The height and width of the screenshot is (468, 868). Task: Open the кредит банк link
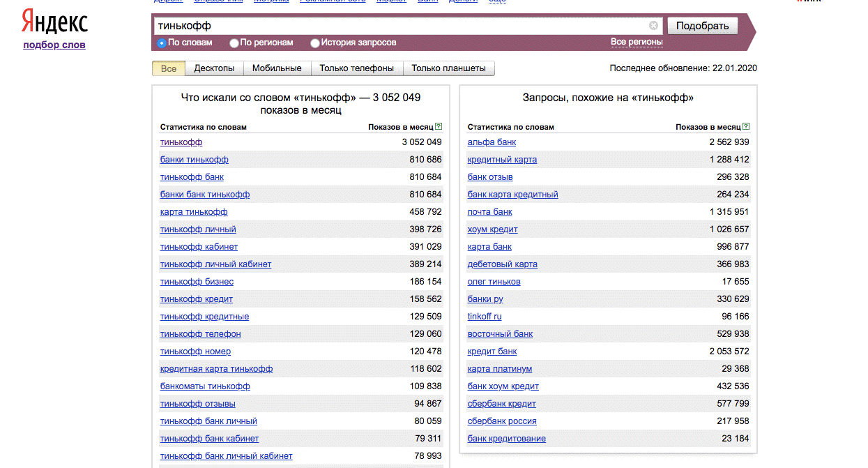pyautogui.click(x=492, y=352)
